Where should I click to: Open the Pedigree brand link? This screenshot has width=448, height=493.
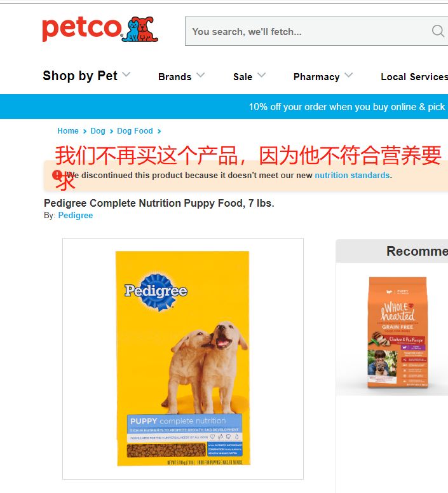point(76,216)
